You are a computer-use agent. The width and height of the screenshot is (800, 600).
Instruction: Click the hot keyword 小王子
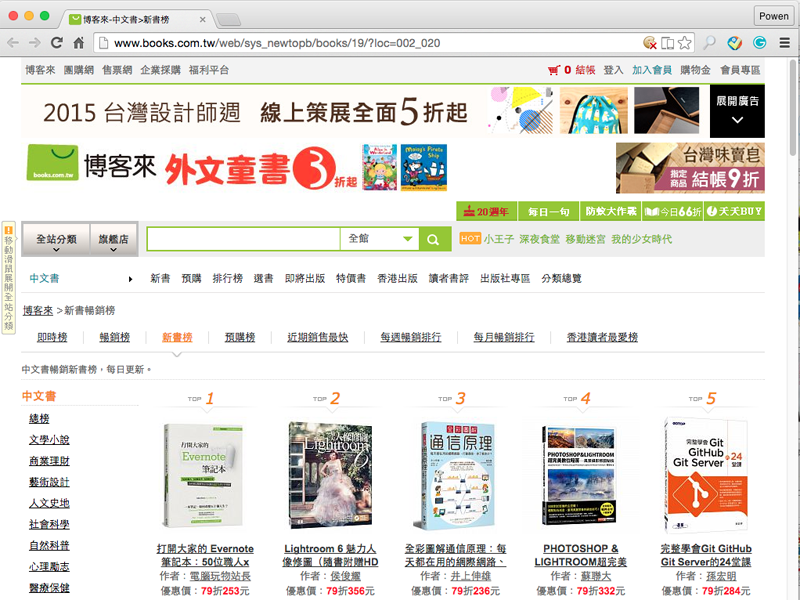(x=498, y=239)
